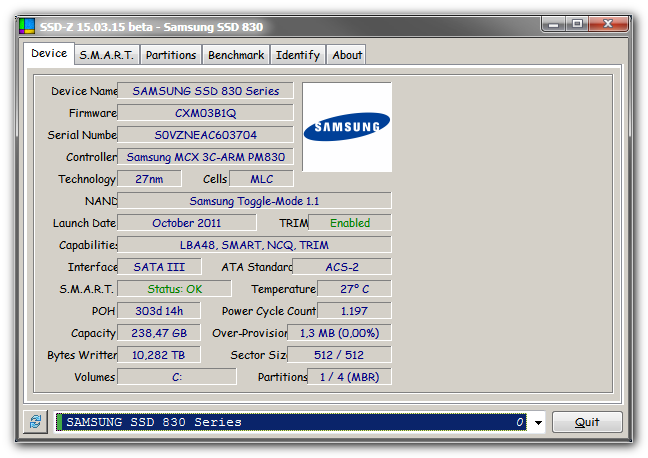Go to the Identify tab
This screenshot has height=458, width=648.
click(298, 55)
